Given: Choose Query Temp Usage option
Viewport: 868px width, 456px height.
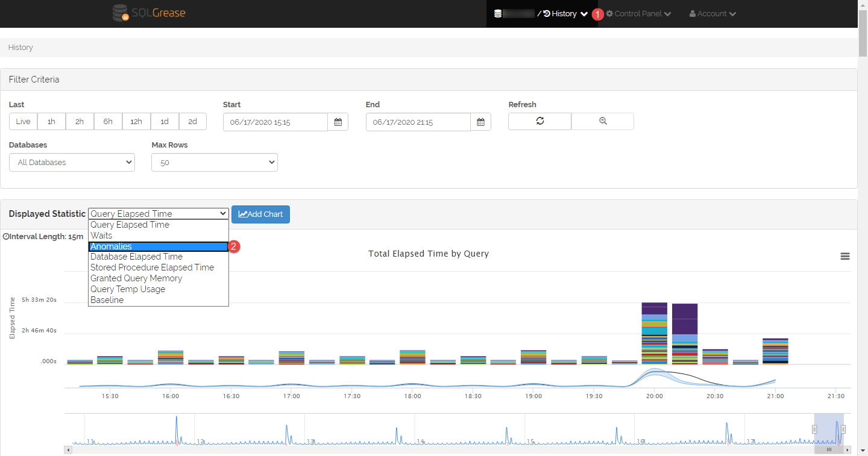Looking at the screenshot, I should pyautogui.click(x=159, y=289).
